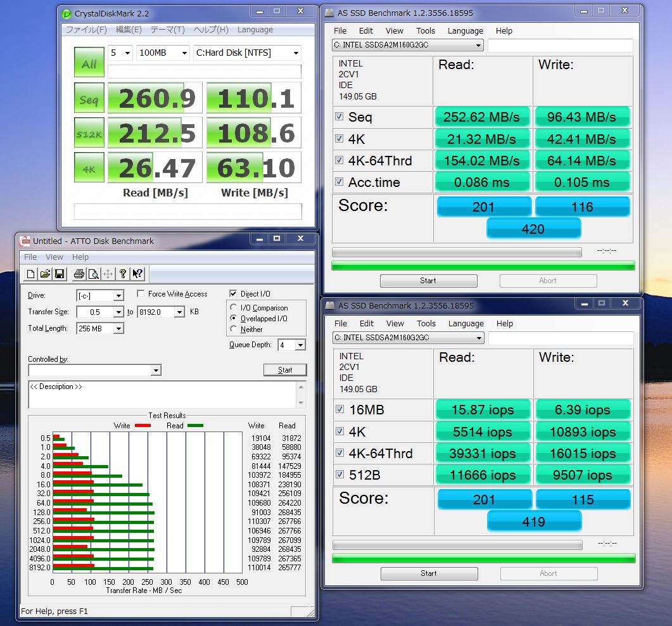Click Start in top AS SSD window
Viewport: 672px width, 626px height.
(x=428, y=281)
